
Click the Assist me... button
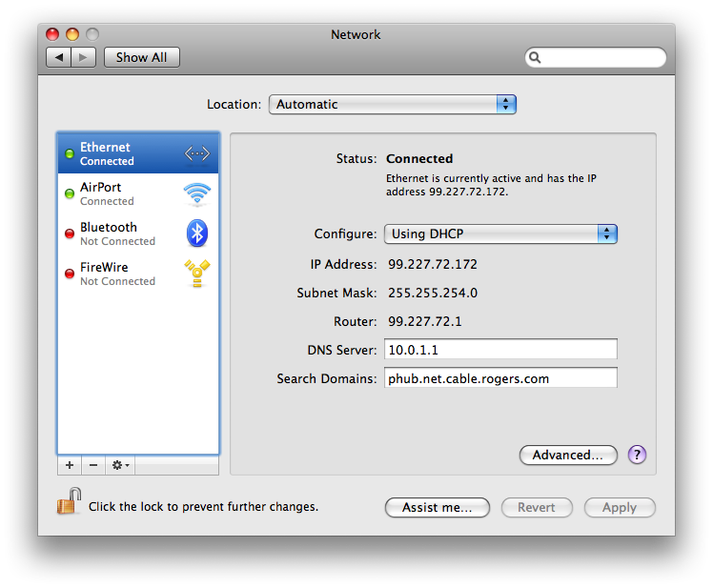438,507
